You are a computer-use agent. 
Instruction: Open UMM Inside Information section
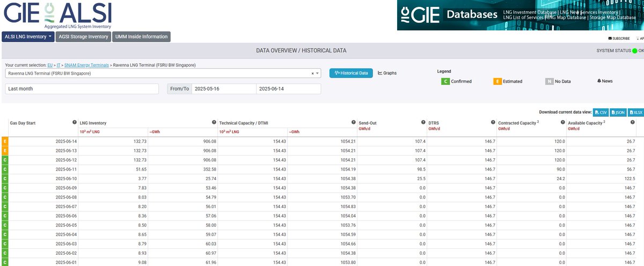click(141, 37)
